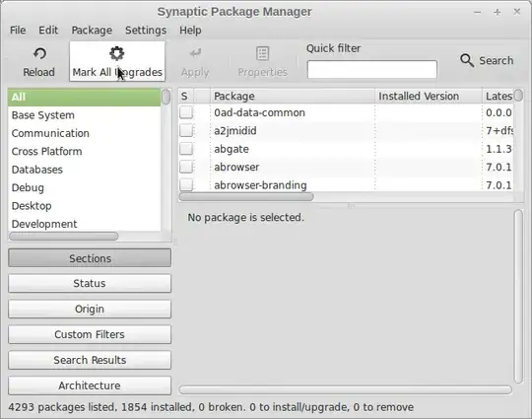Viewport: 532px width, 419px height.
Task: Click the Search Results button
Action: coord(90,360)
